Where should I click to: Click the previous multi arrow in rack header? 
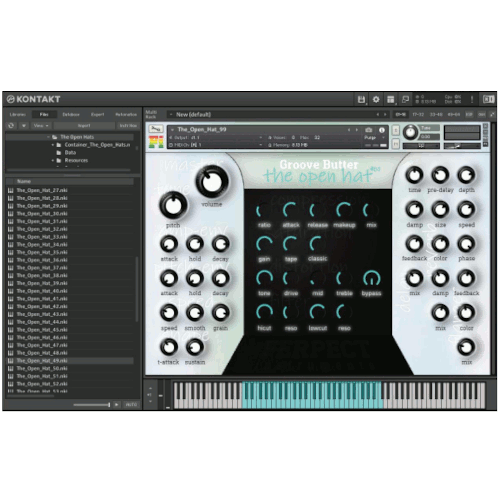pyautogui.click(x=378, y=115)
